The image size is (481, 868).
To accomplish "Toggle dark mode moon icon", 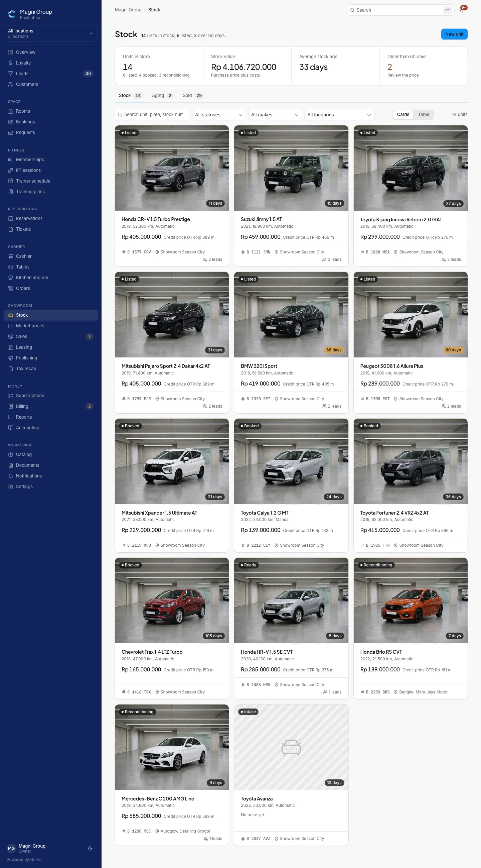I will [x=90, y=848].
